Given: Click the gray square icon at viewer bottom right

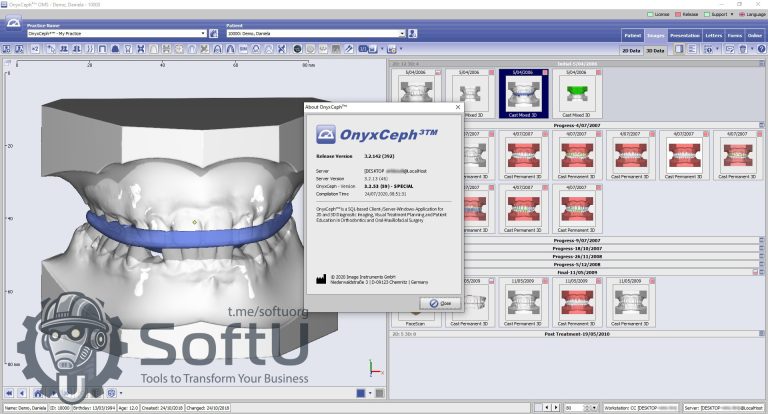Looking at the screenshot, I should coord(379,393).
